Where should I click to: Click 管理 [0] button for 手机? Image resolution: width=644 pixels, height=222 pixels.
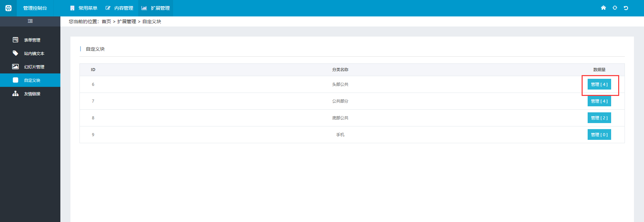[599, 134]
